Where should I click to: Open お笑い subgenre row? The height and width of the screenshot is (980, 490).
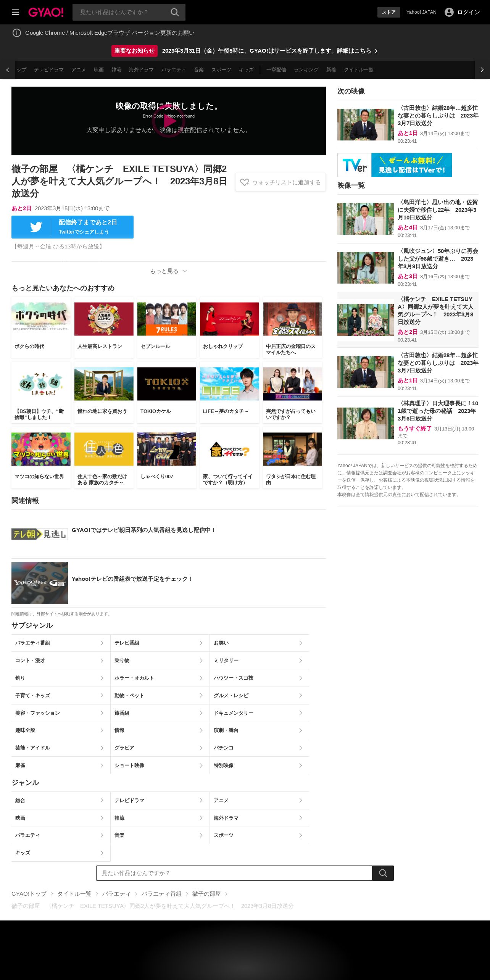tap(260, 643)
